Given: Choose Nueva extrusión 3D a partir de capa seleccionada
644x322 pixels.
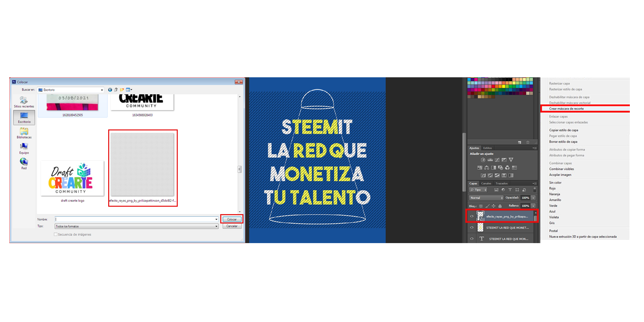Looking at the screenshot, I should [x=583, y=237].
